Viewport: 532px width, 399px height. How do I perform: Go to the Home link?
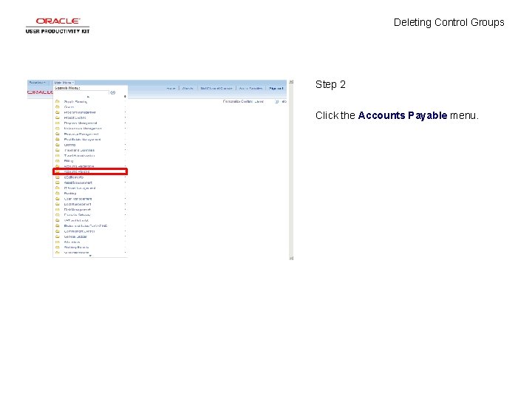pos(171,88)
